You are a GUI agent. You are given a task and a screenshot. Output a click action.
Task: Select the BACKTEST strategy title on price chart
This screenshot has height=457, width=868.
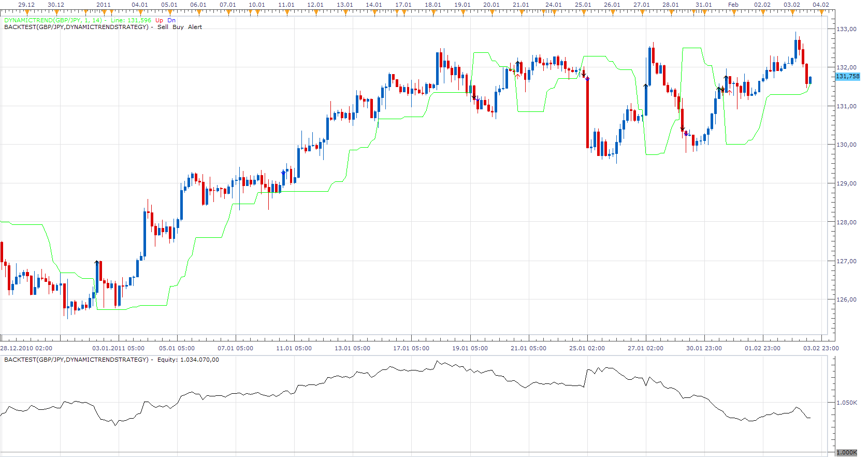click(76, 27)
